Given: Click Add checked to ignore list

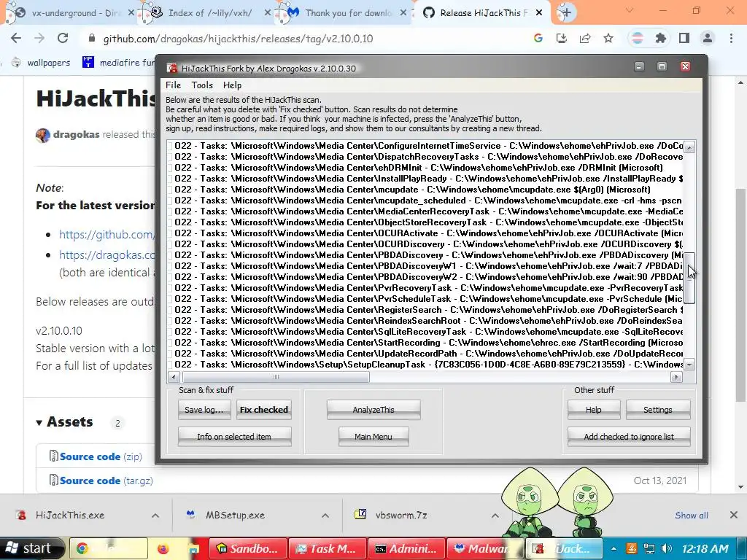Looking at the screenshot, I should (x=629, y=436).
